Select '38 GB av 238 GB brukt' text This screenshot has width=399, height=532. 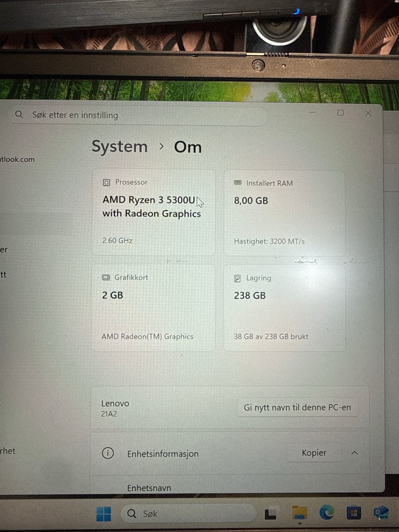pyautogui.click(x=271, y=337)
